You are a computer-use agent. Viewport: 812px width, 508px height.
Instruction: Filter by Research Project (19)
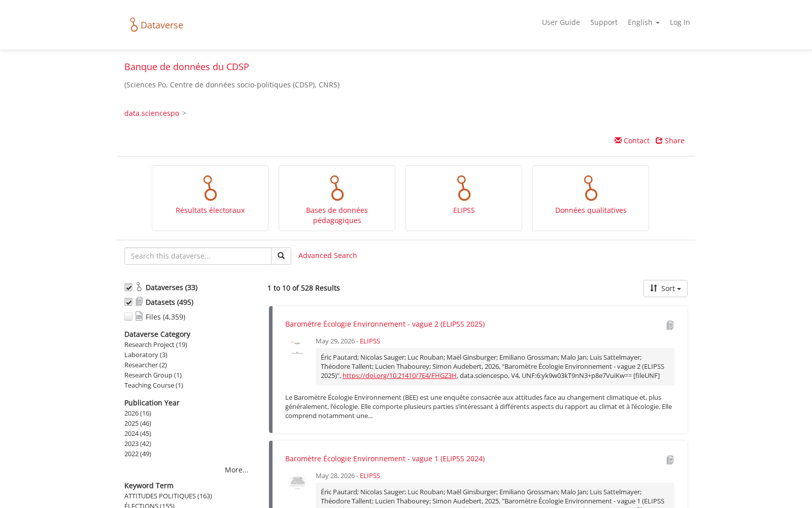pyautogui.click(x=156, y=344)
